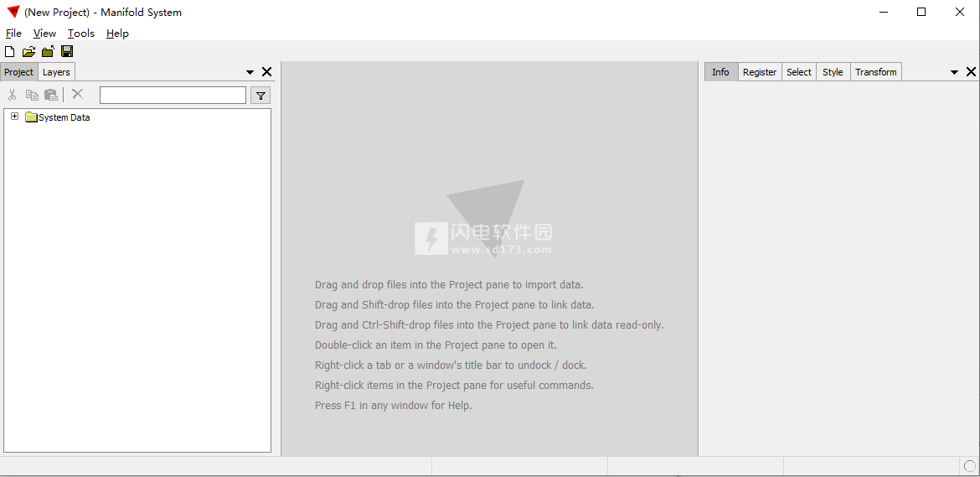Select the Register tab

pyautogui.click(x=760, y=72)
